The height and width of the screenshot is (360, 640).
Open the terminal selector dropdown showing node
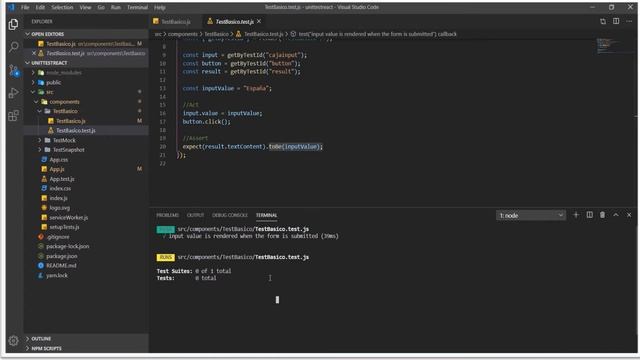click(531, 215)
